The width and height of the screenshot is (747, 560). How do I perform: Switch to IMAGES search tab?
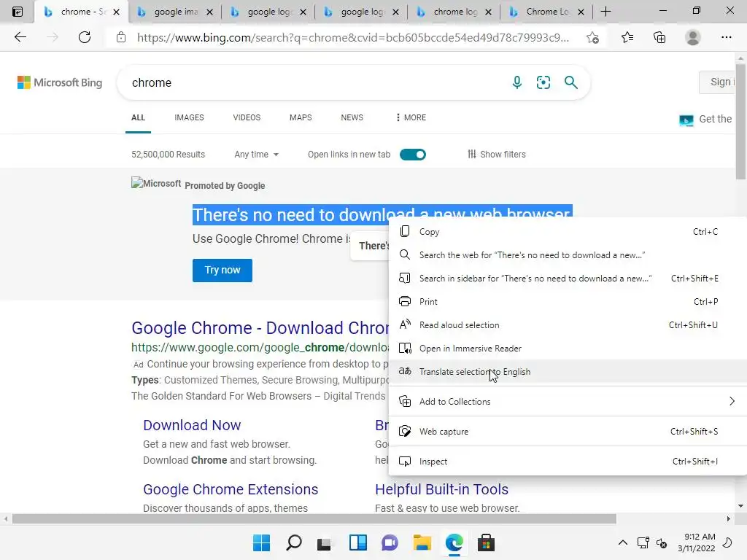[x=189, y=117]
